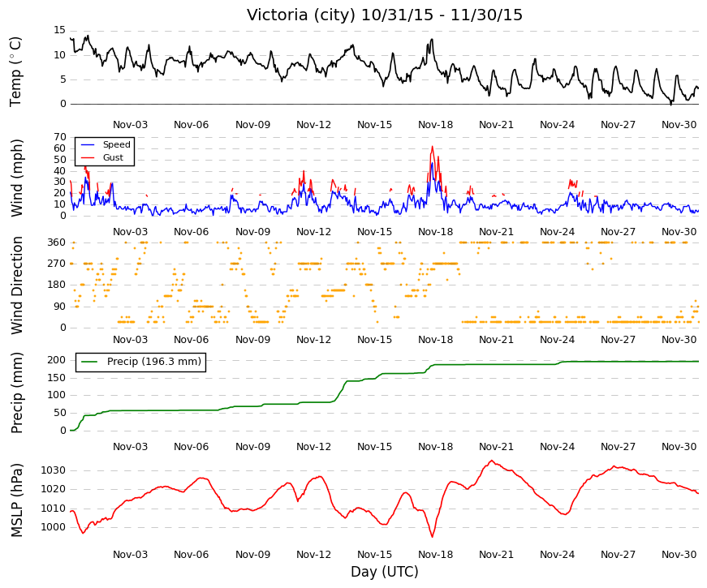707x588 pixels.
Task: Click the Precip (196.3 mm) legend
Action: pyautogui.click(x=140, y=362)
